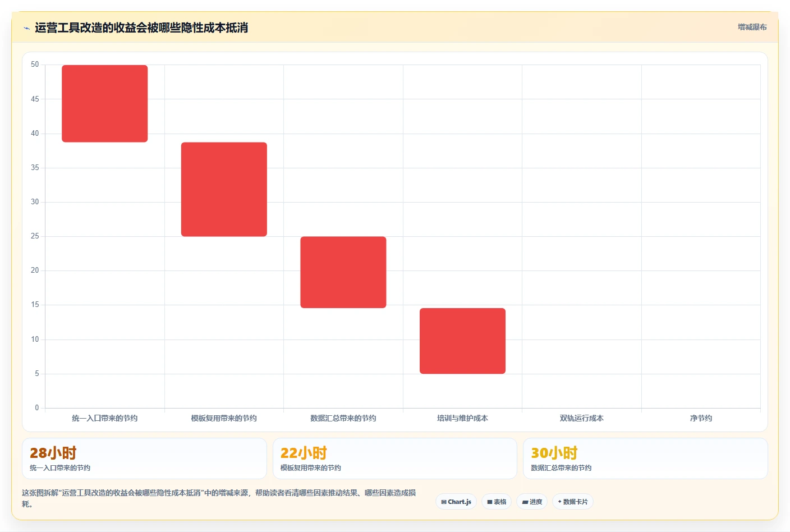This screenshot has height=532, width=790.
Task: Click x-axis label 模板复用带来的节约
Action: [224, 418]
